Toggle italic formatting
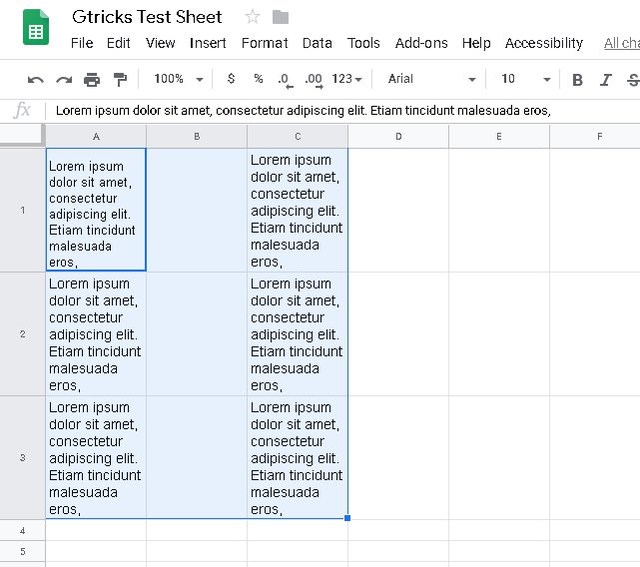 (605, 79)
